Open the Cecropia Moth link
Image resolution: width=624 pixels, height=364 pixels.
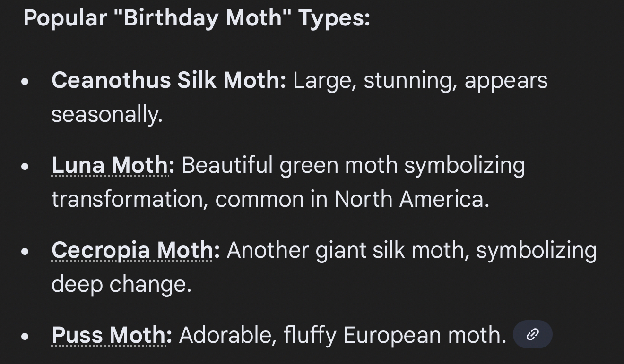tap(132, 250)
